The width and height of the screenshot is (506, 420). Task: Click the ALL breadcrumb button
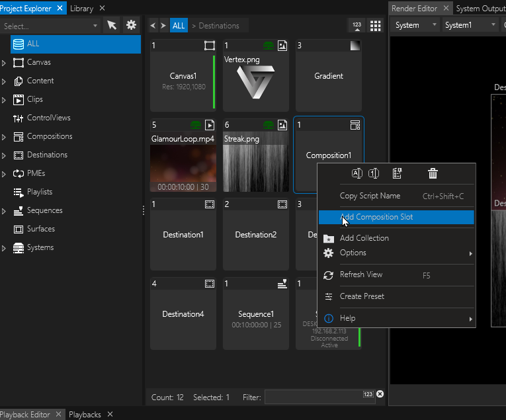179,26
